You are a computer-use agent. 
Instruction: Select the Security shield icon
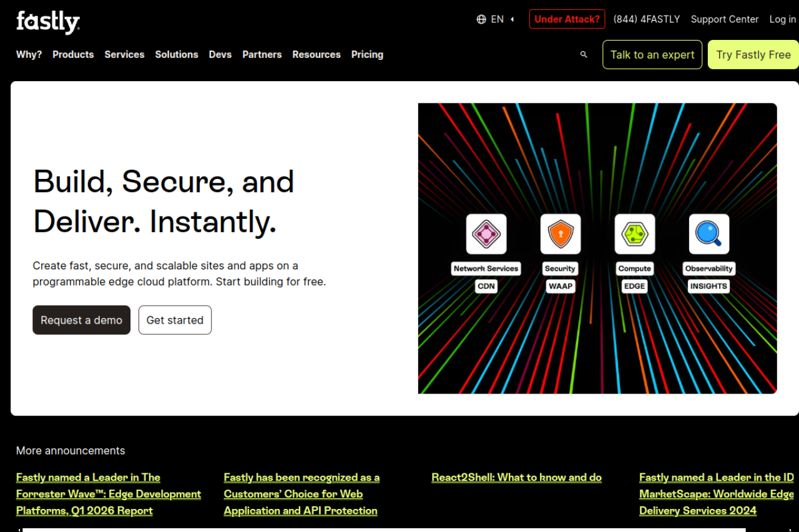560,234
